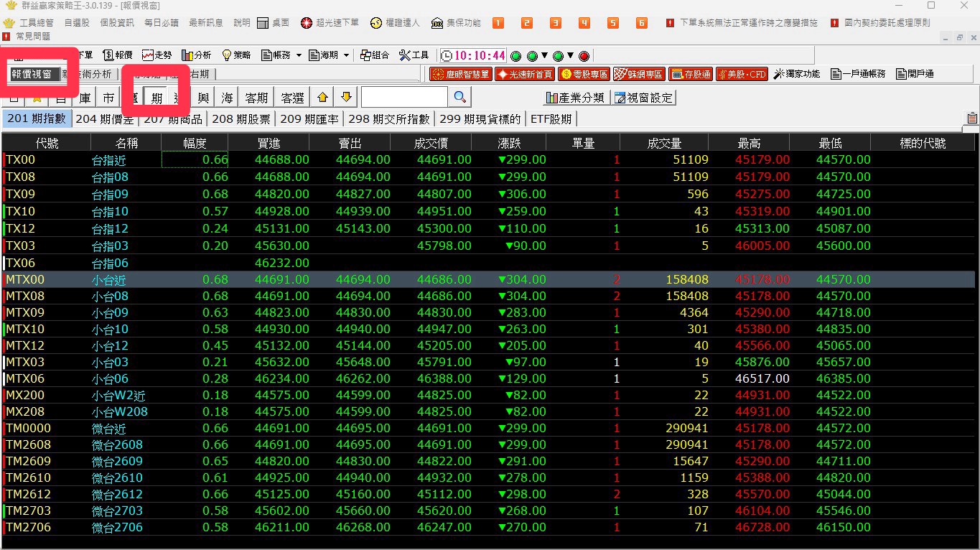The image size is (980, 550).
Task: Expand the second green light dropdown arrow
Action: coord(544,56)
